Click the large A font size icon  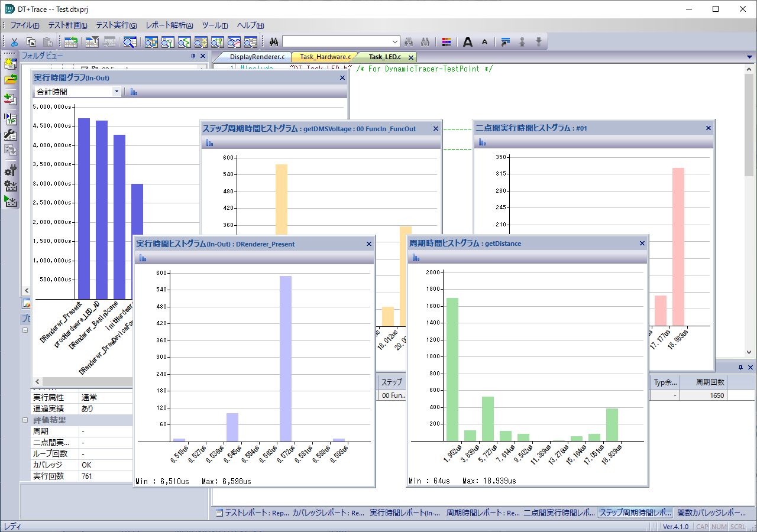[468, 42]
